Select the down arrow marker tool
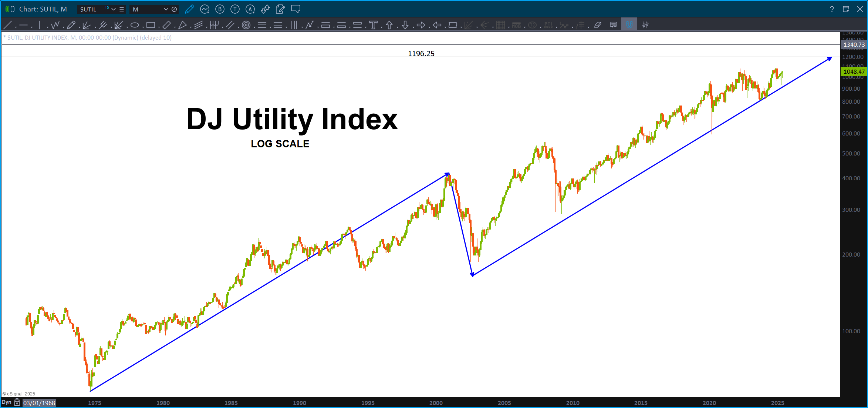 405,25
